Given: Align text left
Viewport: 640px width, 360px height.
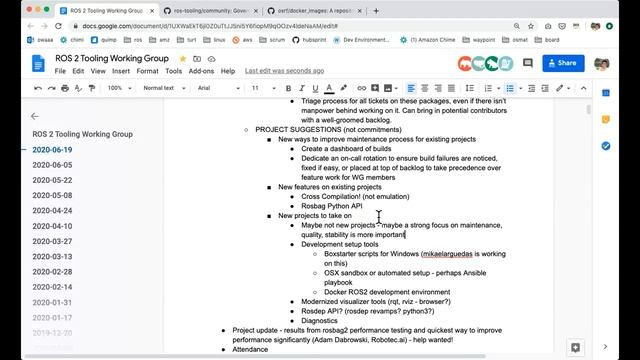Looking at the screenshot, I should [x=411, y=88].
